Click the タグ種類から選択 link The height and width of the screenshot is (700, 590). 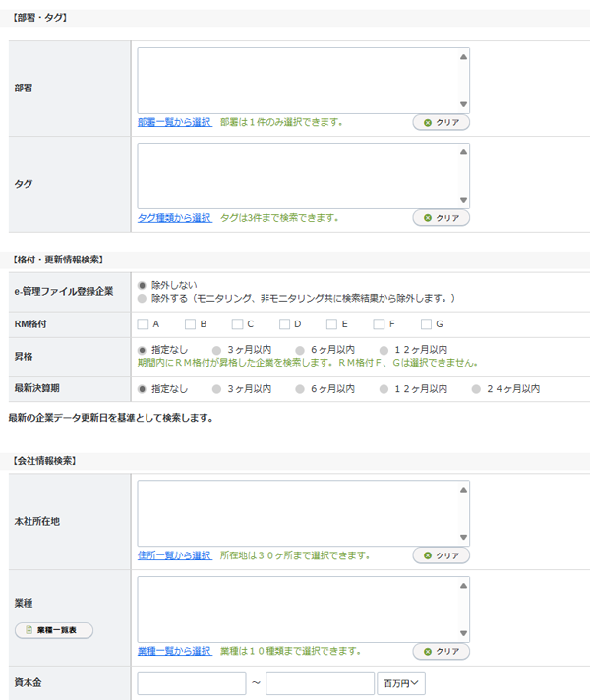(174, 217)
